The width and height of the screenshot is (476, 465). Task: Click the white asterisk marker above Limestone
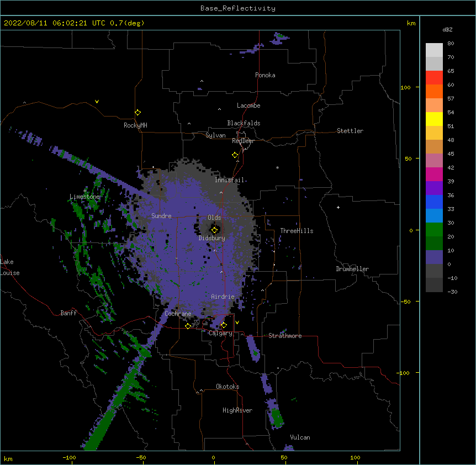pyautogui.click(x=85, y=191)
